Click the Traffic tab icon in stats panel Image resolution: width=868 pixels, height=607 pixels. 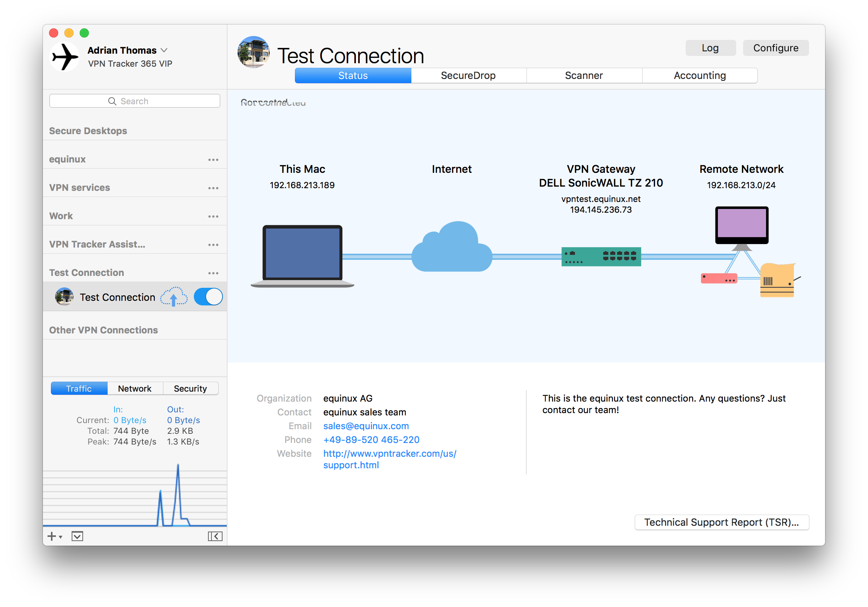pyautogui.click(x=79, y=388)
